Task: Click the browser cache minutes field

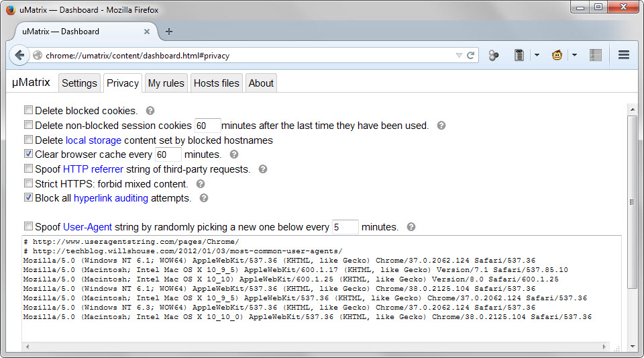Action: [168, 154]
